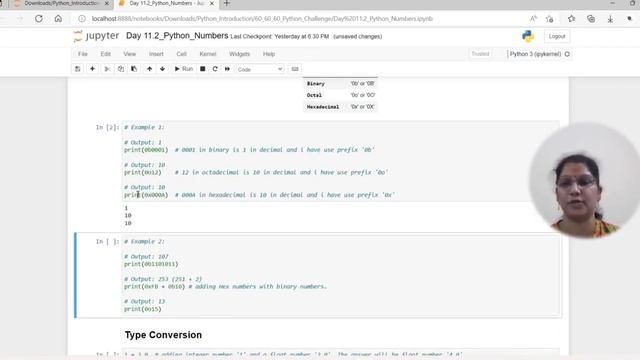Refresh the browser page
The width and height of the screenshot is (640, 360).
tap(39, 19)
